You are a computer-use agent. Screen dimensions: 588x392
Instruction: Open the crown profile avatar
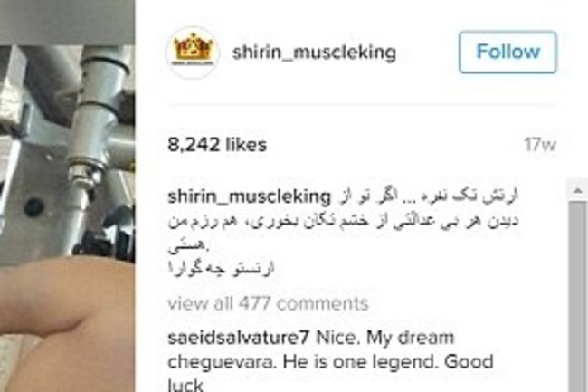[193, 53]
